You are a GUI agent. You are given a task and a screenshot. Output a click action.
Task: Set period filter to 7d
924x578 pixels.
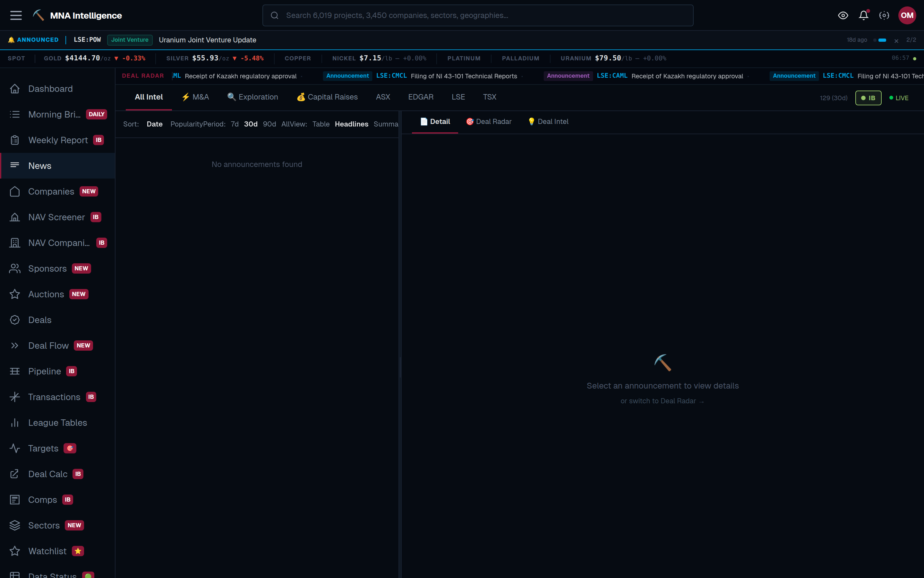235,124
